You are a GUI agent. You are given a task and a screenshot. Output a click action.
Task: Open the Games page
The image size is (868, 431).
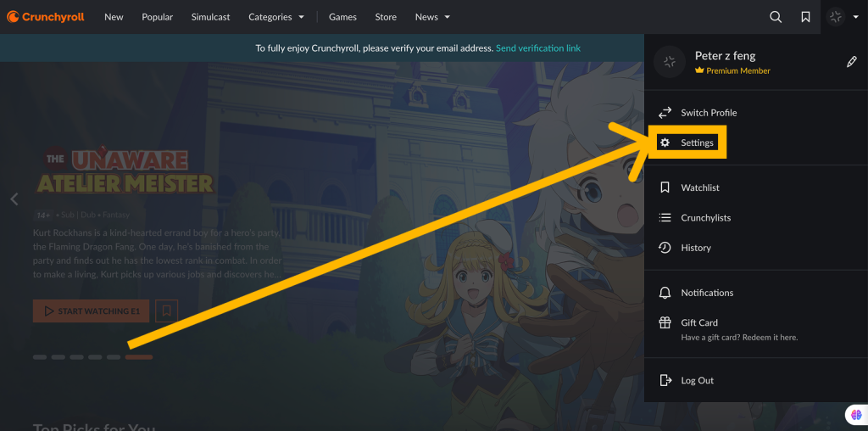pyautogui.click(x=342, y=17)
